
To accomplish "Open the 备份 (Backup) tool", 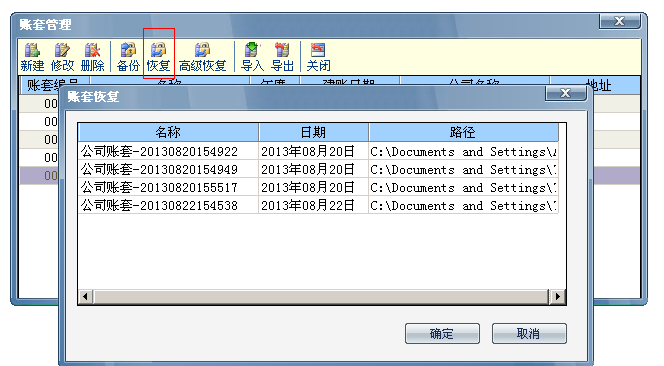I will 128,57.
